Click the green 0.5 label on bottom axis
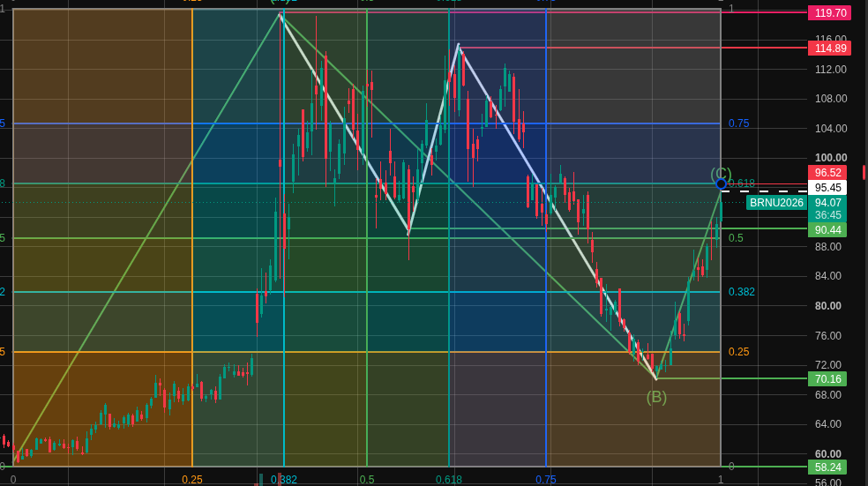The width and height of the screenshot is (868, 486). click(366, 479)
